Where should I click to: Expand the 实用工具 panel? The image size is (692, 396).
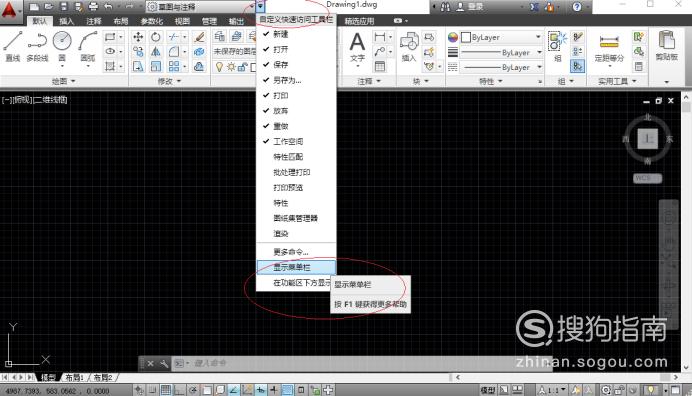[x=617, y=81]
